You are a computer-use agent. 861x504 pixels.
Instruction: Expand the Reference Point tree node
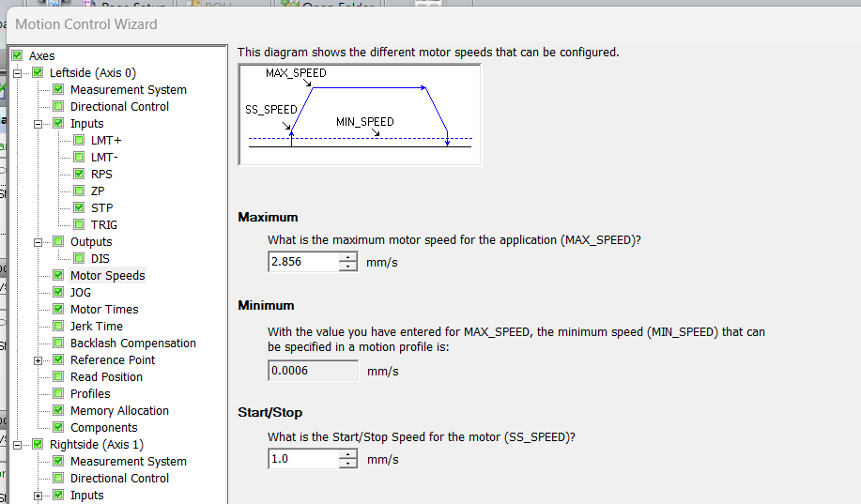(38, 360)
